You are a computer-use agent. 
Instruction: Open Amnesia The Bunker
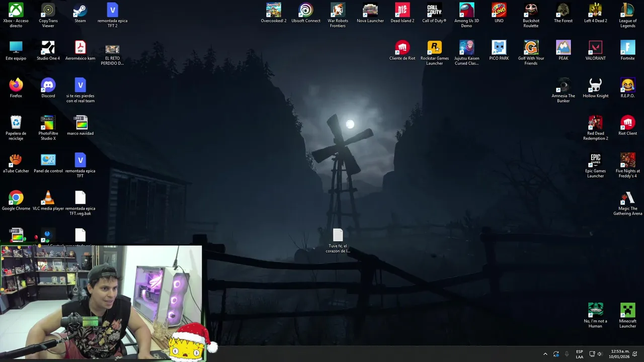tap(563, 85)
